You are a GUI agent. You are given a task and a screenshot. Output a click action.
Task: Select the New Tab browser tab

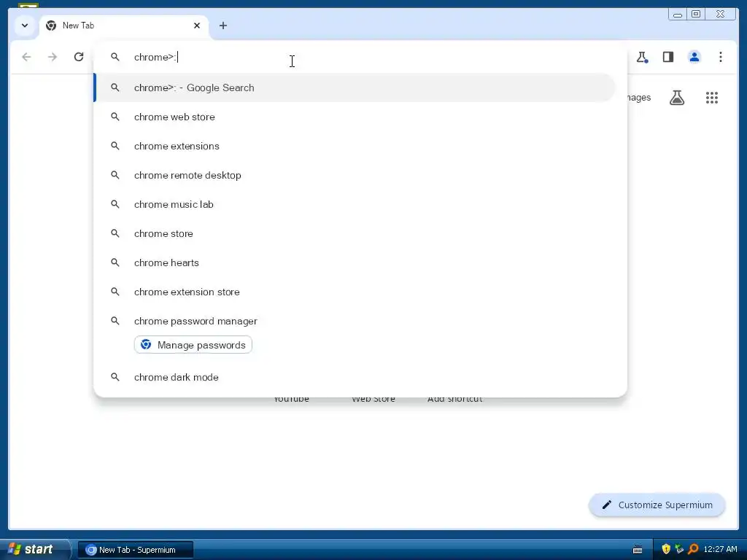pyautogui.click(x=124, y=26)
